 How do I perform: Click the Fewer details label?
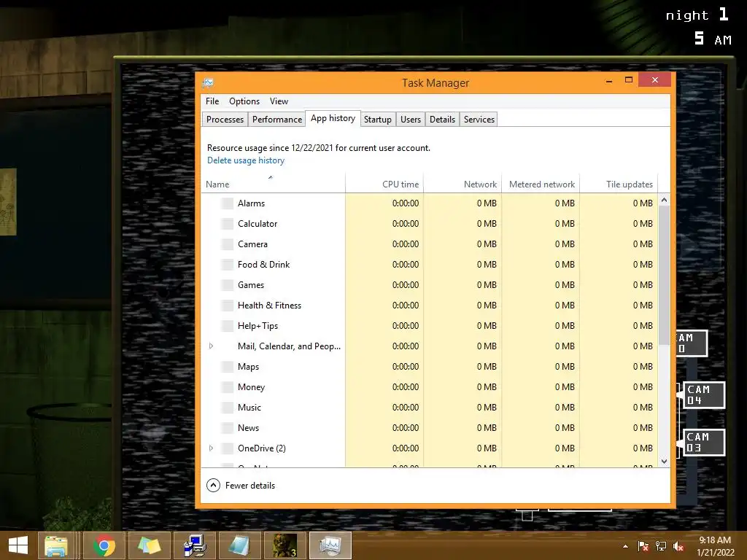250,485
